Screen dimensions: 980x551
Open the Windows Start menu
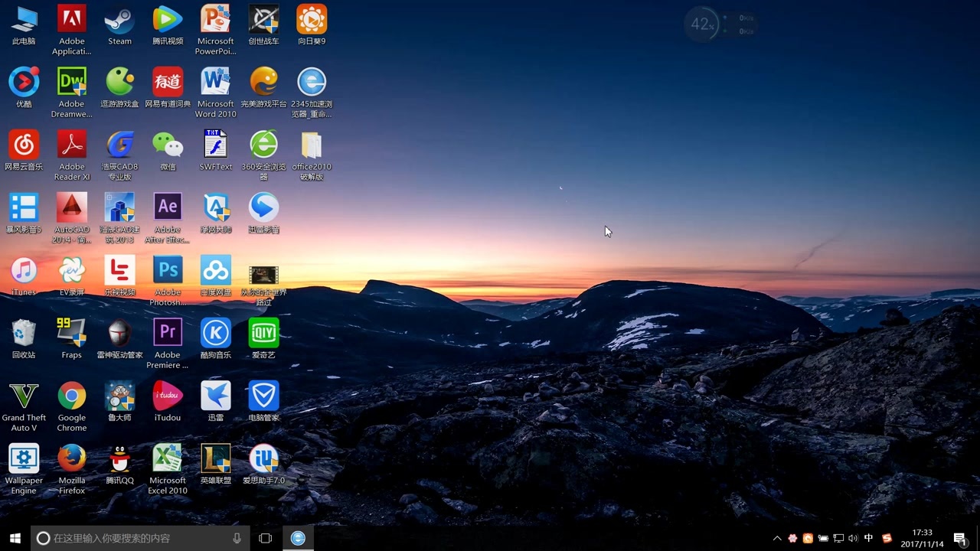pos(15,538)
